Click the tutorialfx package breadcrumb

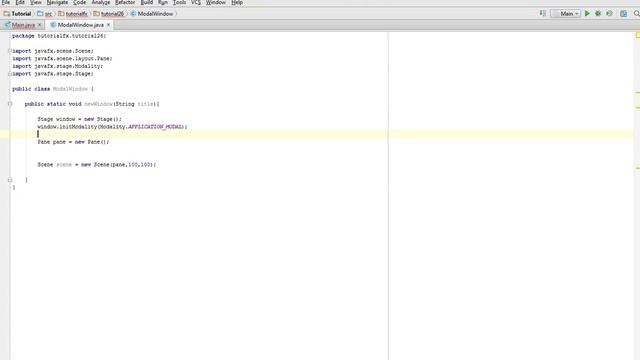coord(73,13)
